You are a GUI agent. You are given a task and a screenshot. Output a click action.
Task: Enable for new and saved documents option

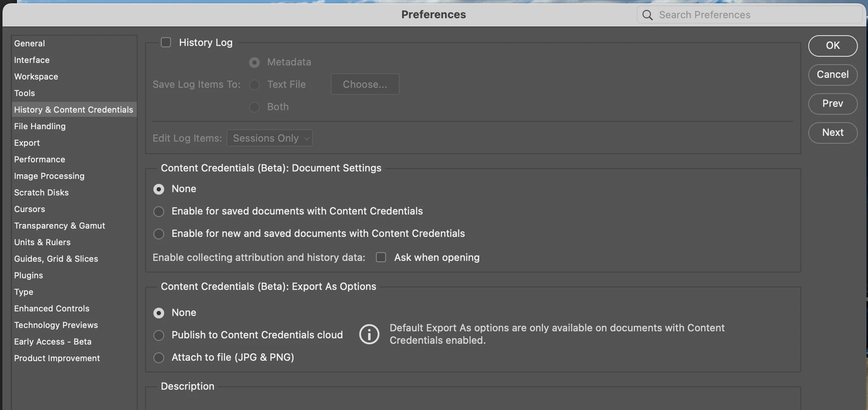[159, 234]
